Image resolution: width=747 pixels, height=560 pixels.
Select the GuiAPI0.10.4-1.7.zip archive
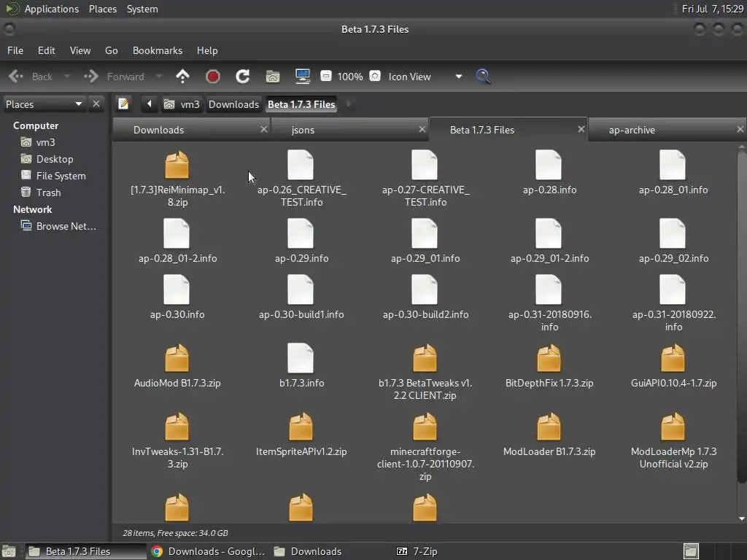(x=673, y=366)
